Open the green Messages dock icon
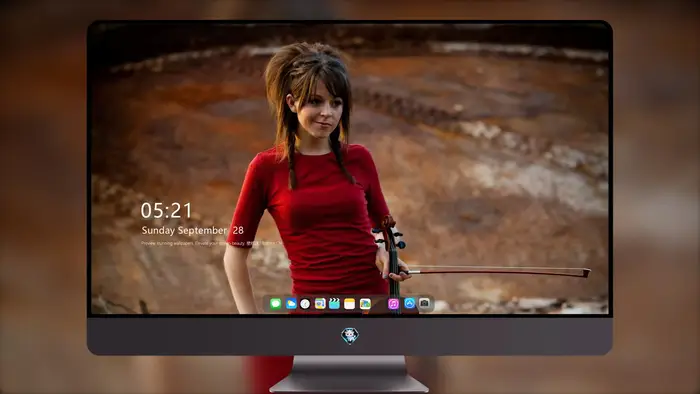Screen dimensions: 700x394 [275, 304]
